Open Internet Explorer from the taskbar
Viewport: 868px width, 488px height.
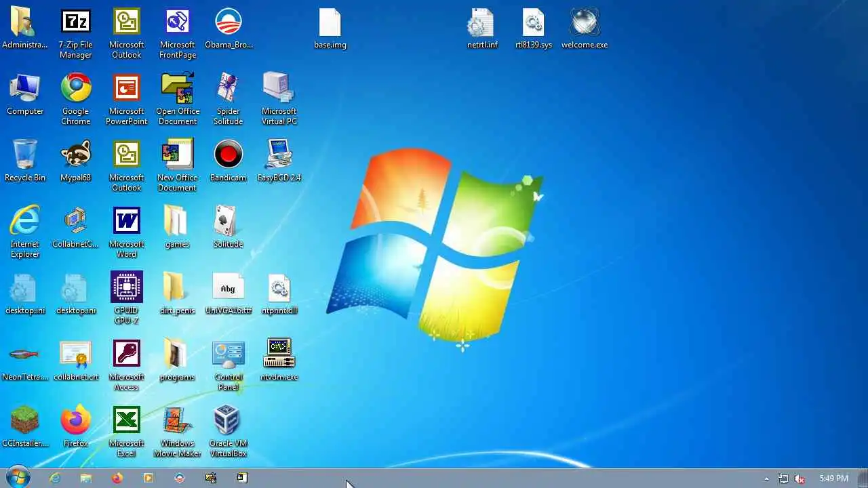pyautogui.click(x=55, y=478)
